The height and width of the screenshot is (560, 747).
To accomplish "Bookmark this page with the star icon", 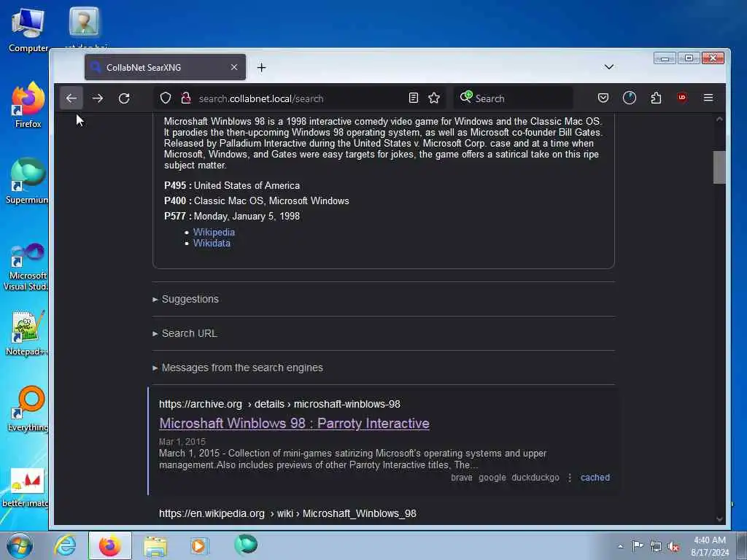I will pos(434,98).
